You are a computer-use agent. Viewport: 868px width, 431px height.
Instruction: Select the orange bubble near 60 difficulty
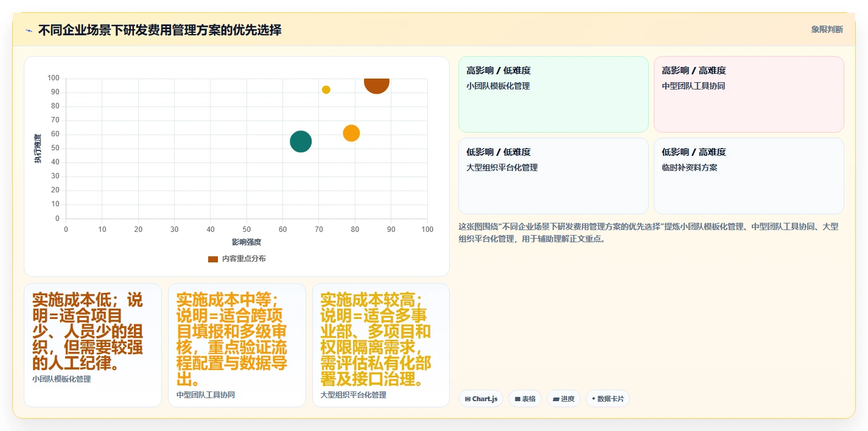tap(351, 133)
